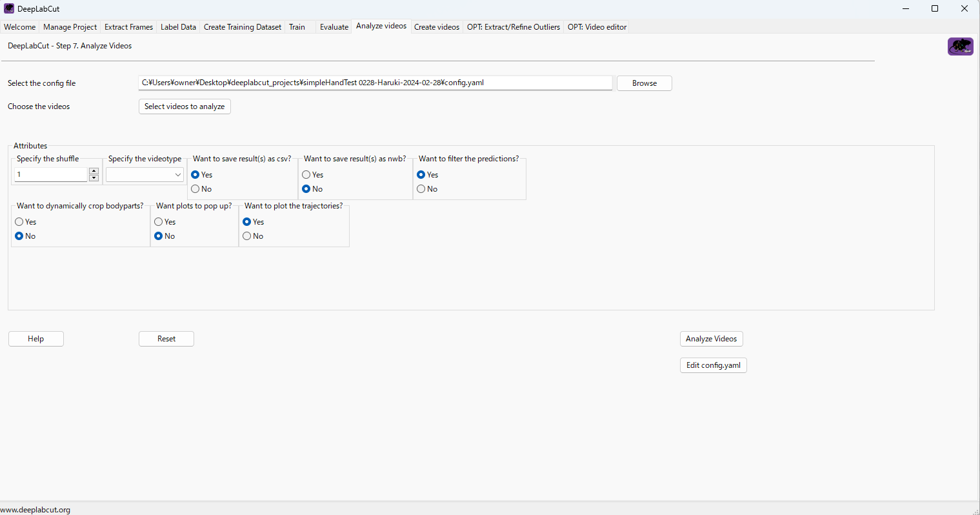Switch to the Welcome tab
The image size is (980, 515).
click(x=20, y=27)
